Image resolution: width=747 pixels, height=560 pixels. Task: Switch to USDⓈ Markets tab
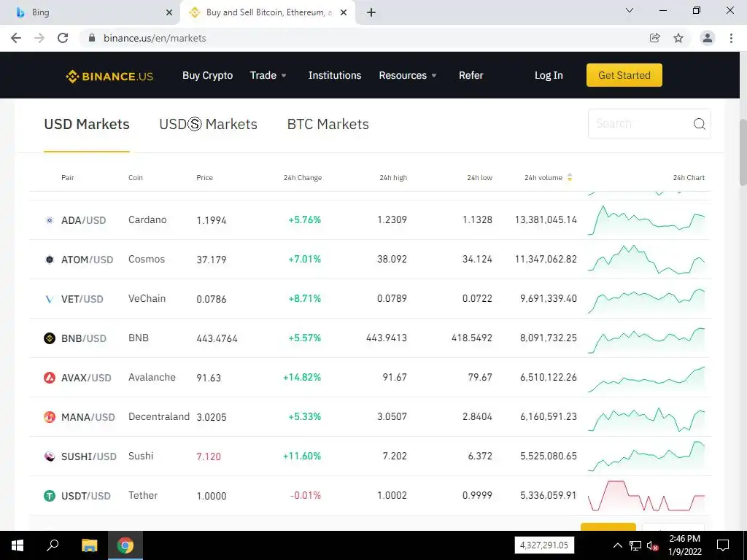208,124
